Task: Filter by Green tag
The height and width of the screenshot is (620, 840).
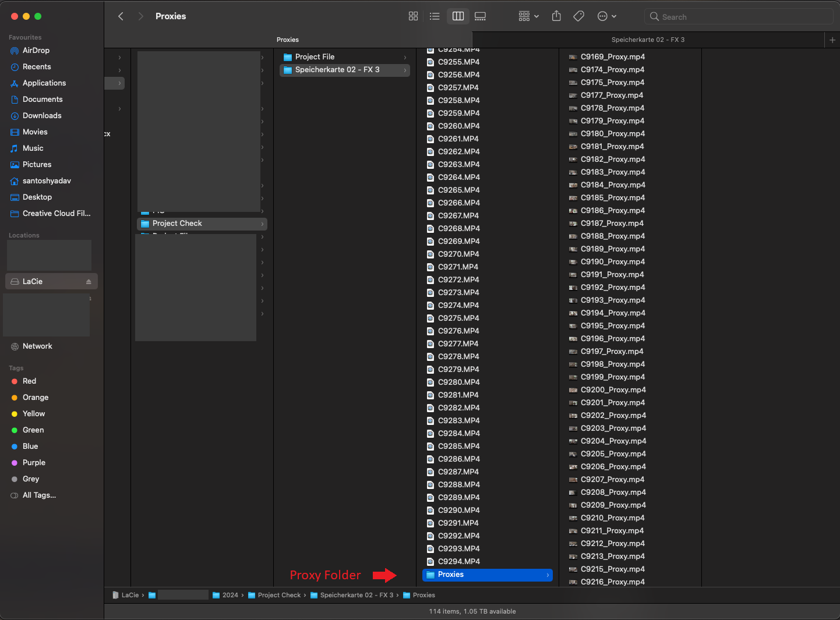Action: tap(33, 430)
